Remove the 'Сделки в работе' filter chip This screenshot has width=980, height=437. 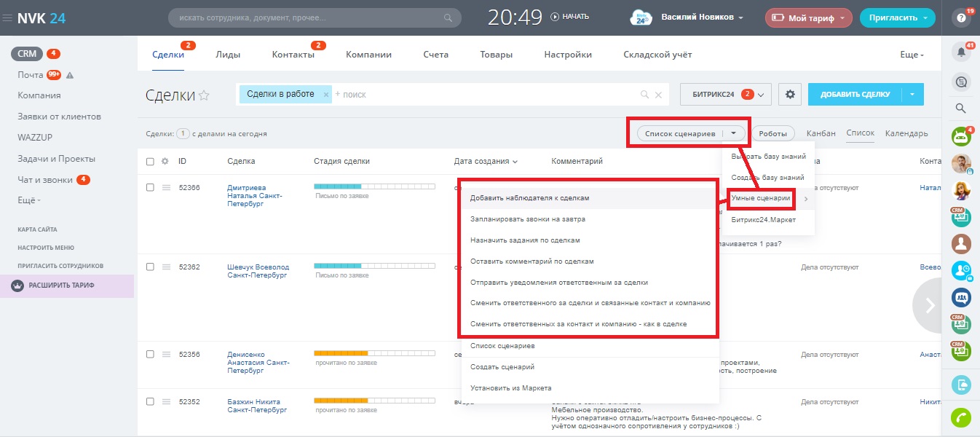[x=325, y=94]
